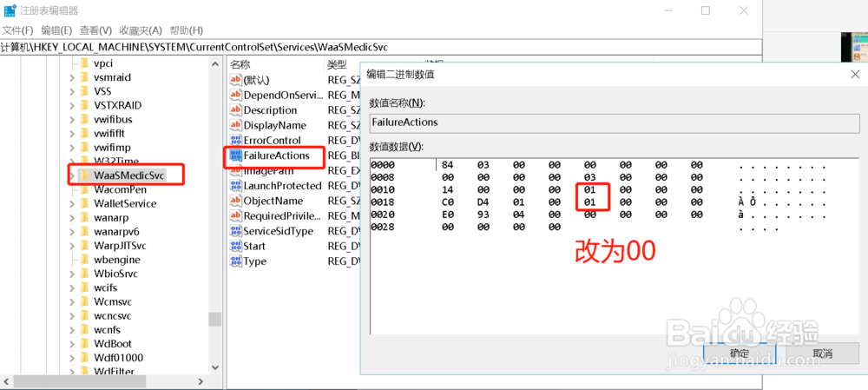Click the Registry Editor app icon in title bar

point(10,10)
